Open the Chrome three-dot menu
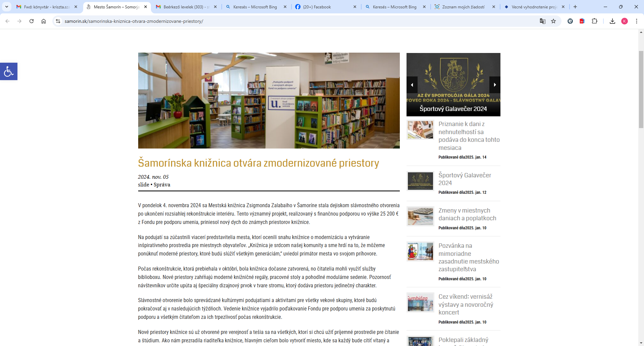Image resolution: width=644 pixels, height=346 pixels. [x=637, y=21]
